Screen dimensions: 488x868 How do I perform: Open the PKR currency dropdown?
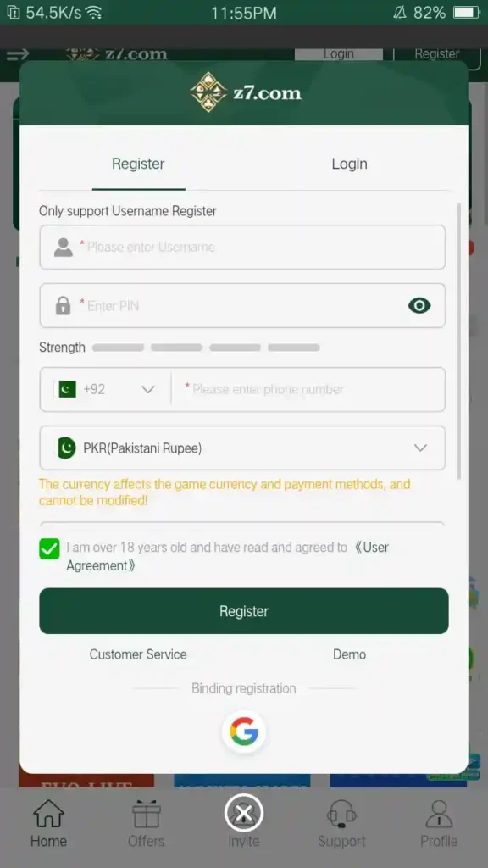[x=242, y=448]
